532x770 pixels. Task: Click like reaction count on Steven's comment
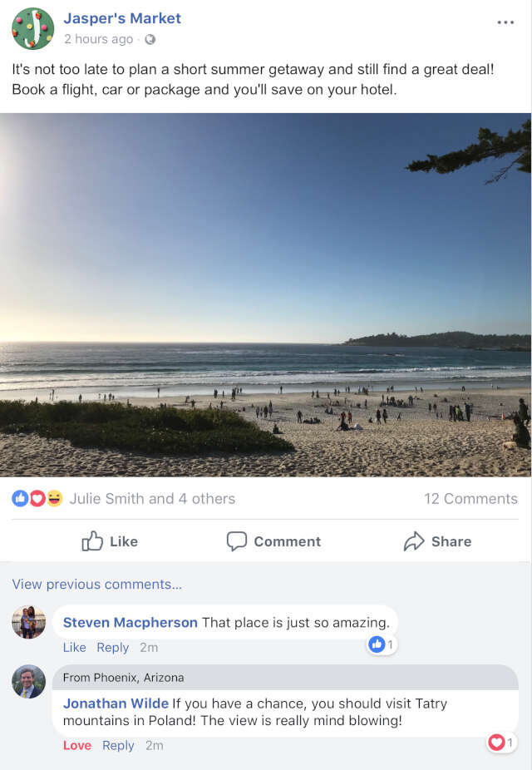click(382, 644)
